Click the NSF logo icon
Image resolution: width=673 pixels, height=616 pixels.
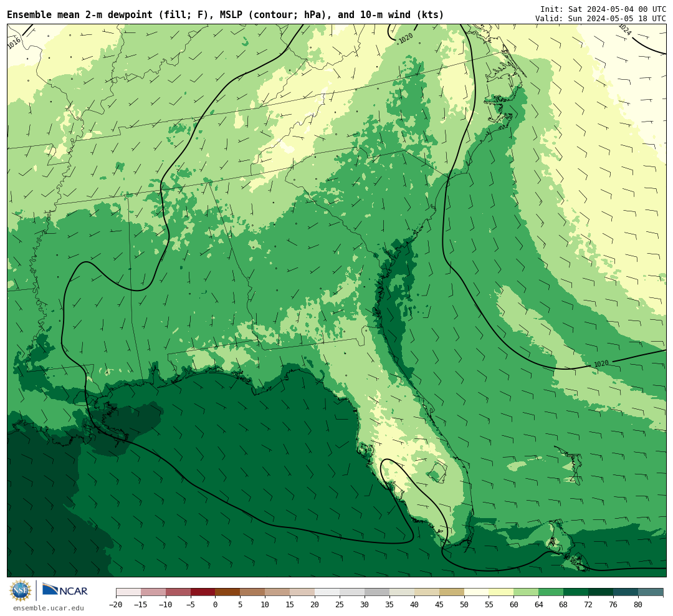[21, 590]
